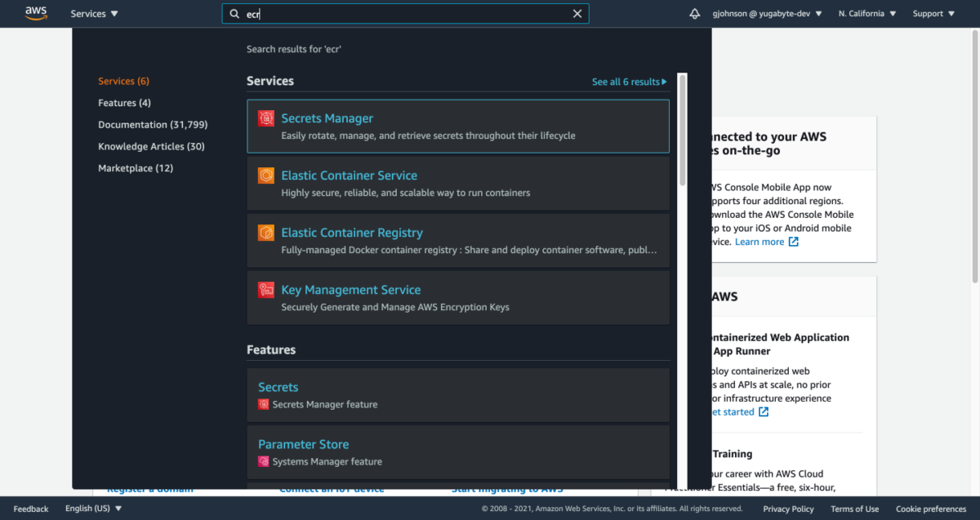Select the Features (4) results filter
Image resolution: width=980 pixels, height=520 pixels.
124,102
